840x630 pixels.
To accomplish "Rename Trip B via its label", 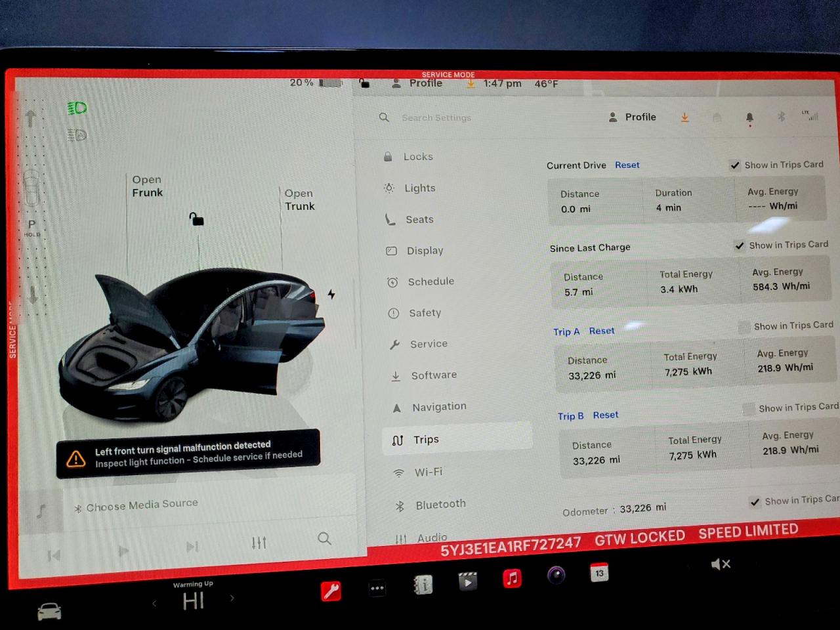I will [570, 416].
